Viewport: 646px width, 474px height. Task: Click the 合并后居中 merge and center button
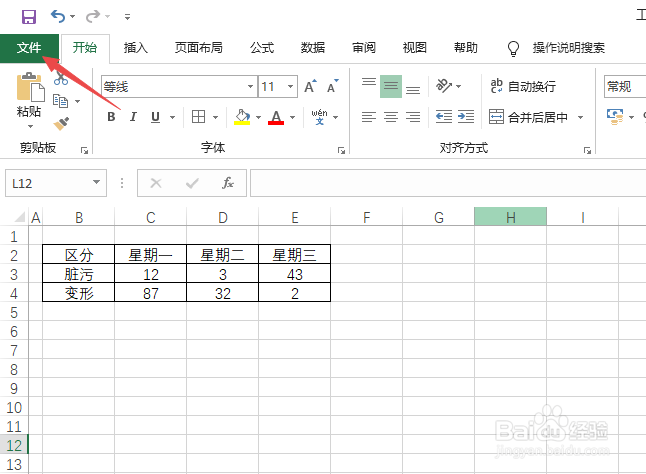coord(529,117)
